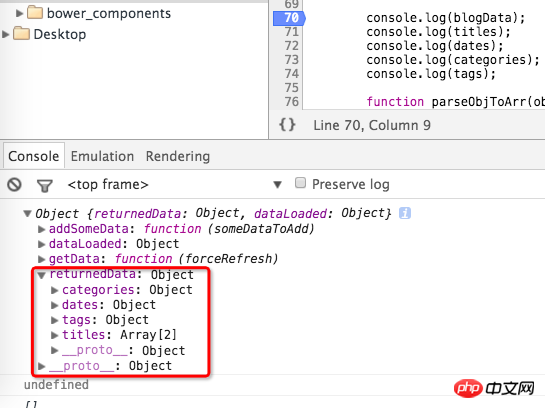Click the Desktop folder icon
The height and width of the screenshot is (408, 545).
click(x=21, y=34)
